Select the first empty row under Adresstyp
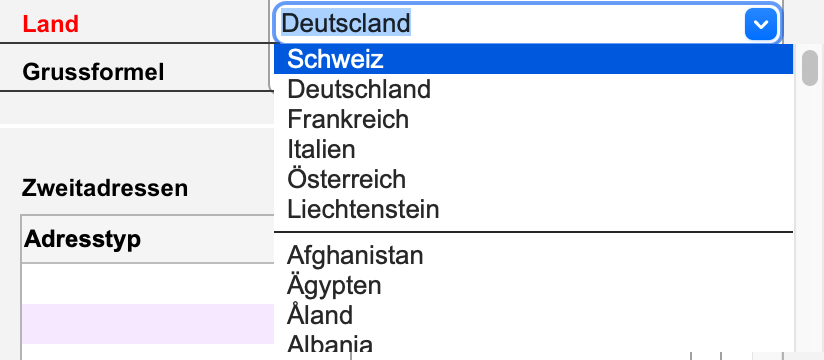The height and width of the screenshot is (360, 824). click(148, 283)
